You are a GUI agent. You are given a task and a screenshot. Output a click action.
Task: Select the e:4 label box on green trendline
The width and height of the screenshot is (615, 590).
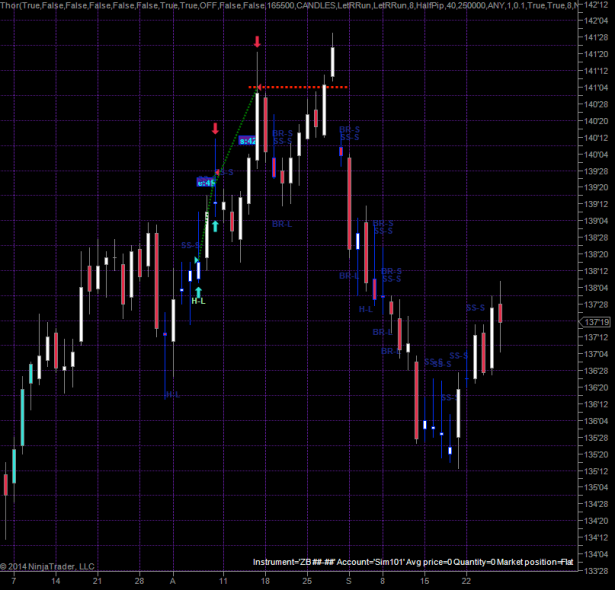(x=206, y=182)
